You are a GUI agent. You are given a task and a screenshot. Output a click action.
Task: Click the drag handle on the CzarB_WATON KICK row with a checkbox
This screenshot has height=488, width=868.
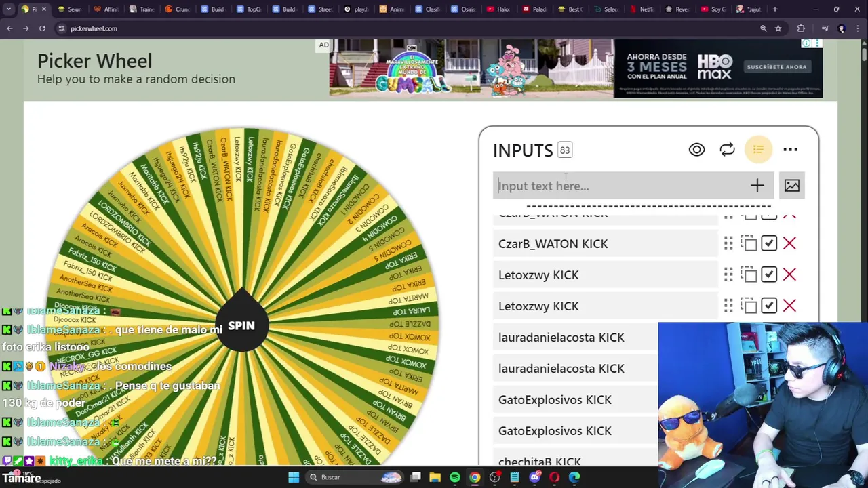coord(728,243)
